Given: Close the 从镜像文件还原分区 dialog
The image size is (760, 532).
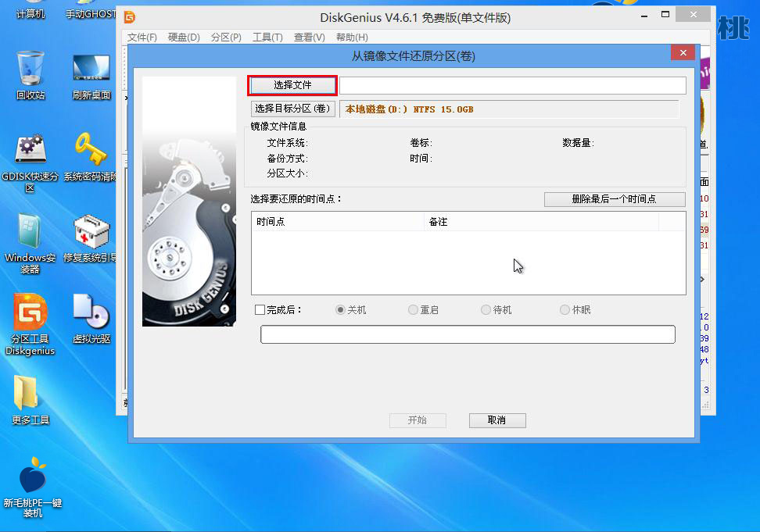Looking at the screenshot, I should click(683, 53).
